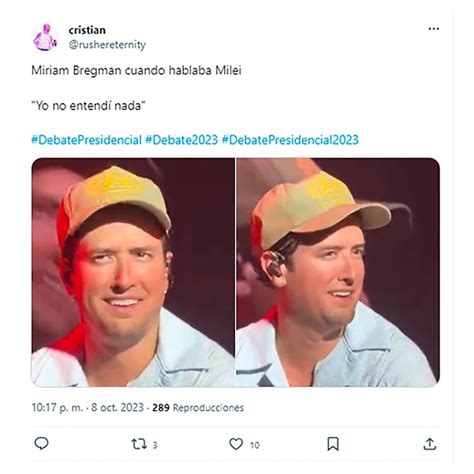Like the tweet with heart icon
474x474 pixels.
[236, 444]
